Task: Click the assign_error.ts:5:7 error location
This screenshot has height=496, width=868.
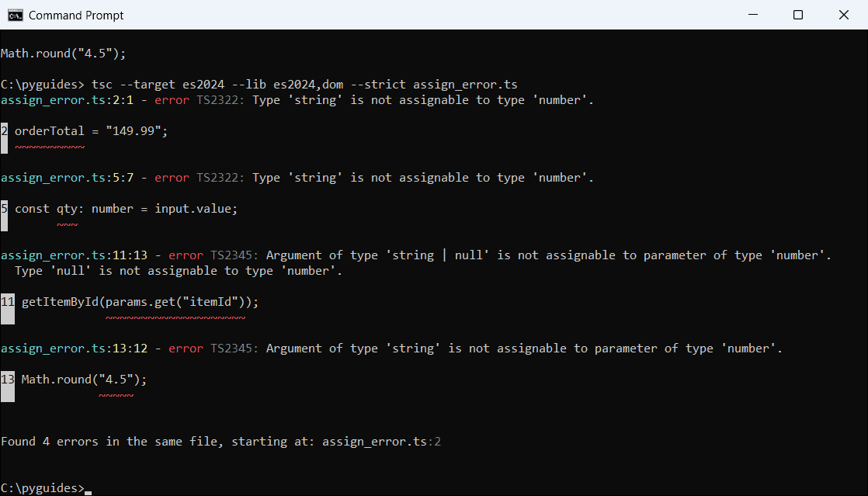Action: (x=67, y=178)
